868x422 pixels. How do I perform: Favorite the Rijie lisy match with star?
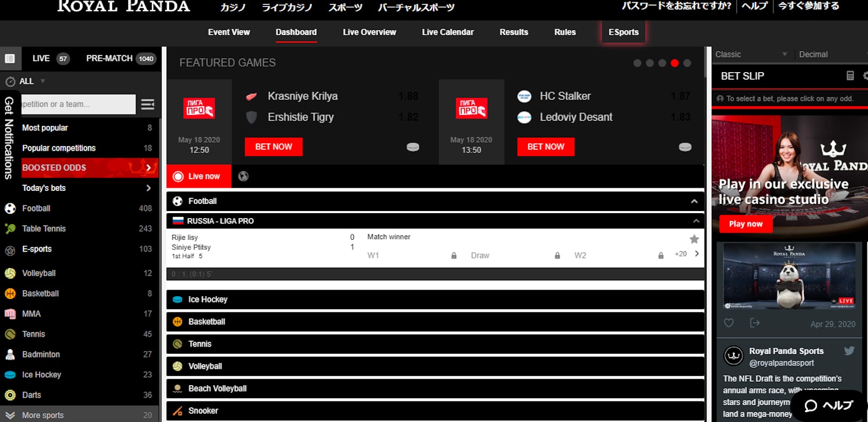(x=694, y=239)
